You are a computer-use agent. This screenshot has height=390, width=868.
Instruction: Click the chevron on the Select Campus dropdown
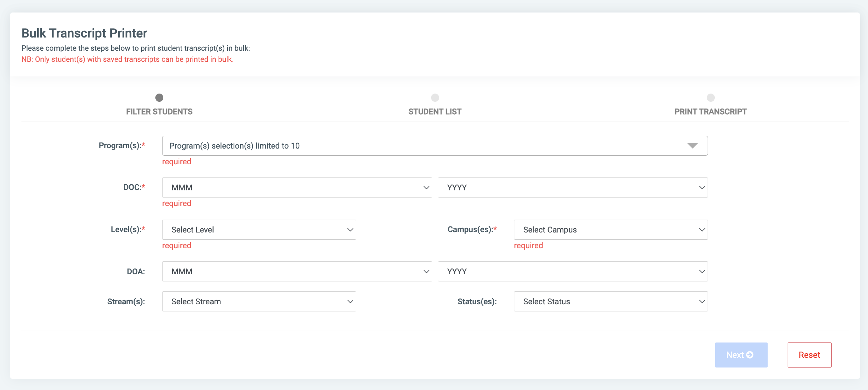coord(702,230)
